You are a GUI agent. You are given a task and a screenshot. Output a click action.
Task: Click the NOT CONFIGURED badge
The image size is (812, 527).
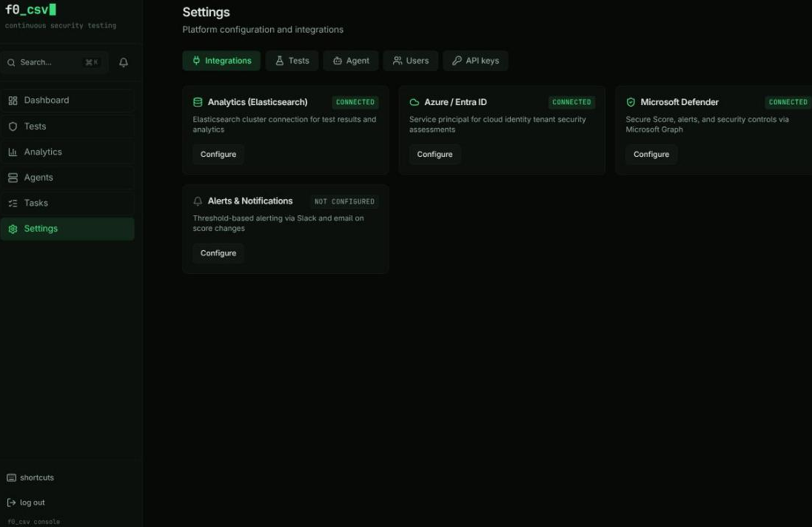(x=344, y=201)
